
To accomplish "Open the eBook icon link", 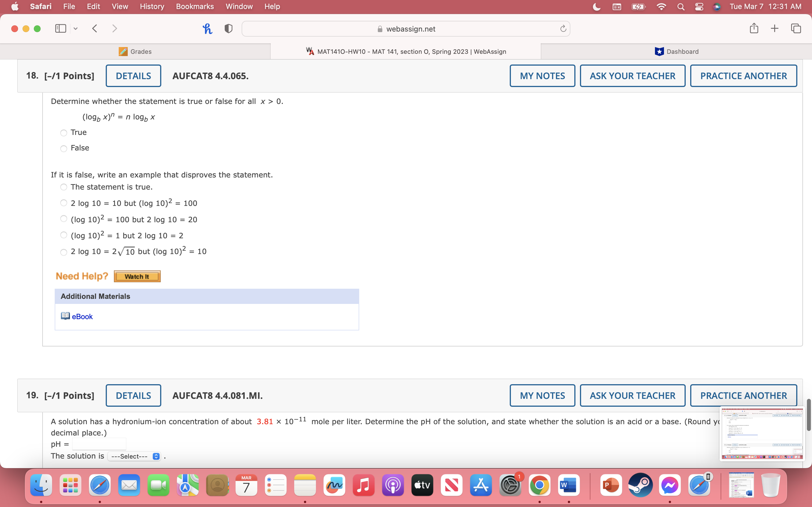I will 65,316.
